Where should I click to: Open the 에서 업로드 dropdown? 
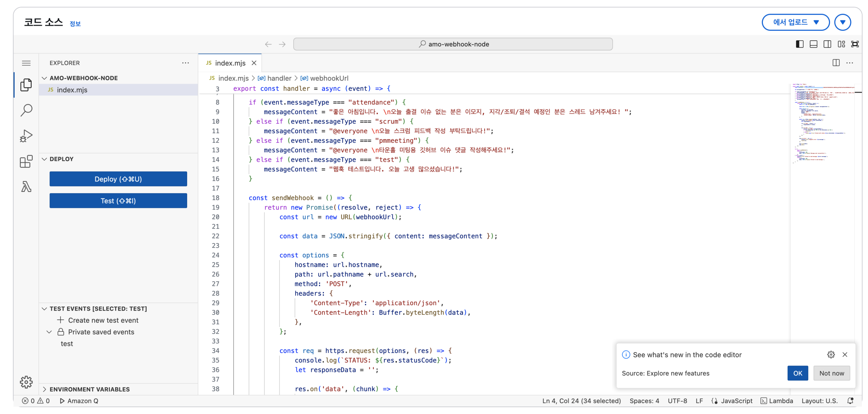796,22
